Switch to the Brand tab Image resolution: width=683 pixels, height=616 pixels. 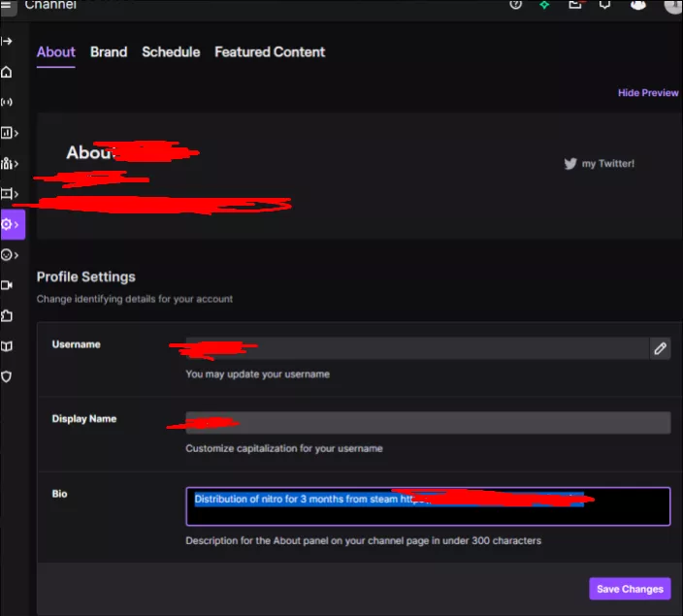[x=109, y=52]
